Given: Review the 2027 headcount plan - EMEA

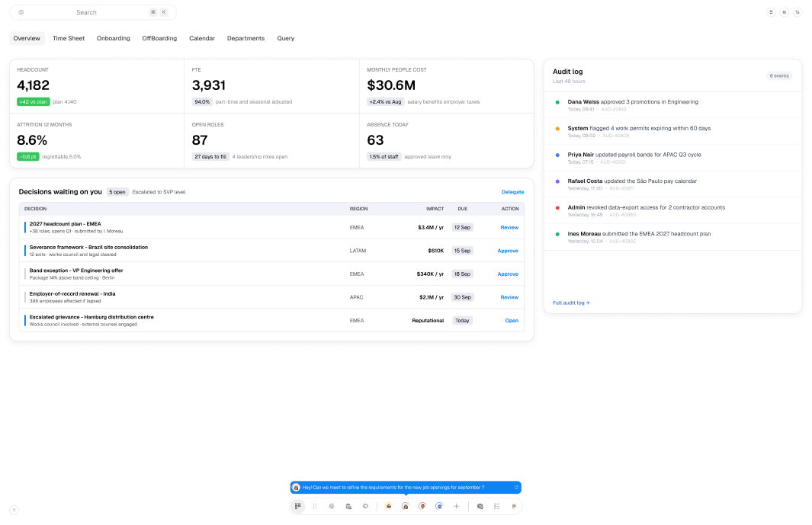Looking at the screenshot, I should click(x=509, y=227).
